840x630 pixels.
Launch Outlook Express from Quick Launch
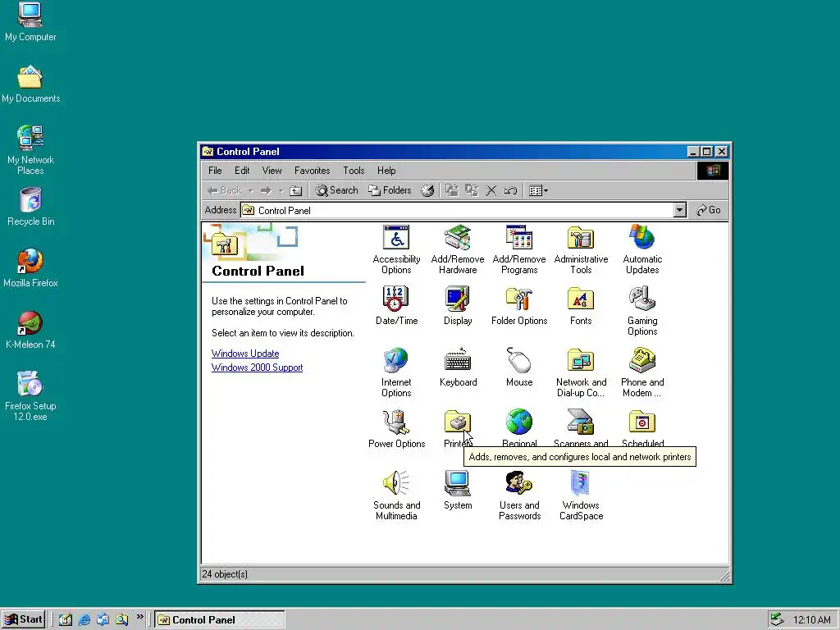coord(103,620)
